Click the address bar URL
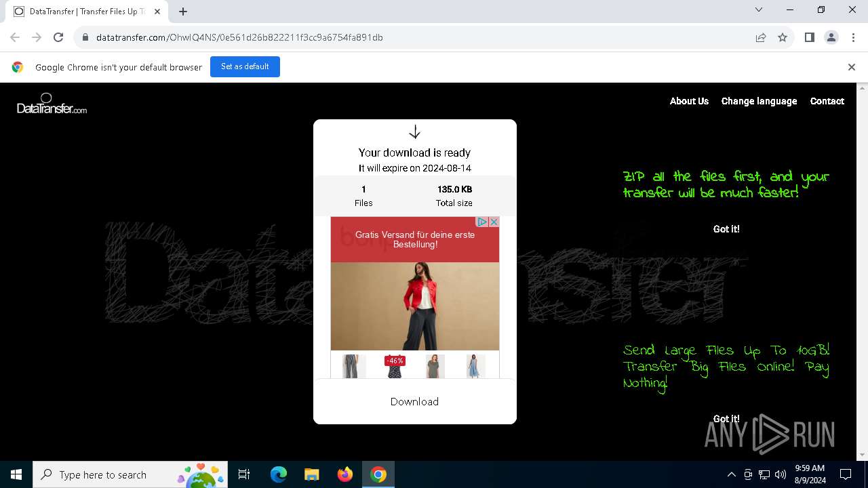The image size is (868, 488). click(239, 37)
